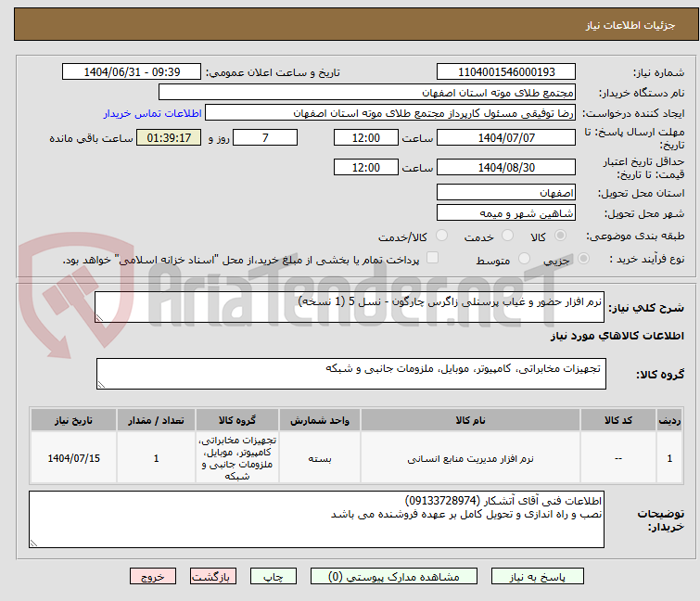Click the تاریخ نیاز column header

click(x=73, y=420)
